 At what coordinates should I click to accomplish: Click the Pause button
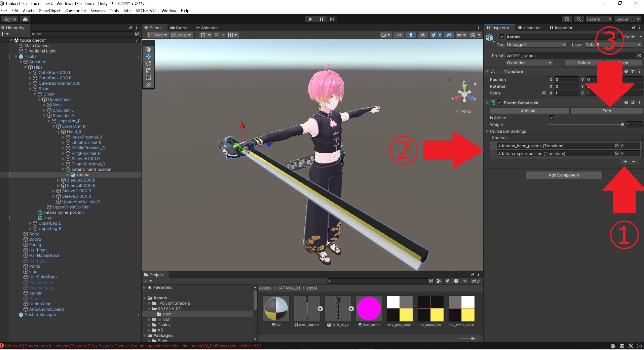[321, 19]
